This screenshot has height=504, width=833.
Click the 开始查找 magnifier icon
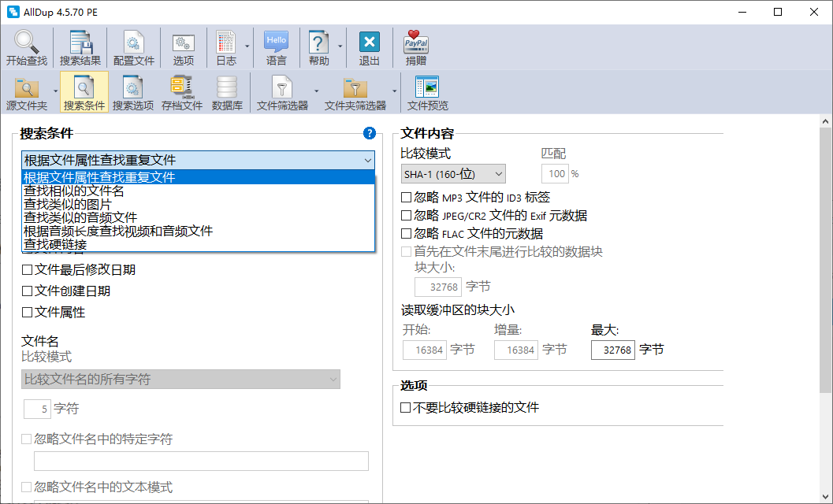(27, 43)
